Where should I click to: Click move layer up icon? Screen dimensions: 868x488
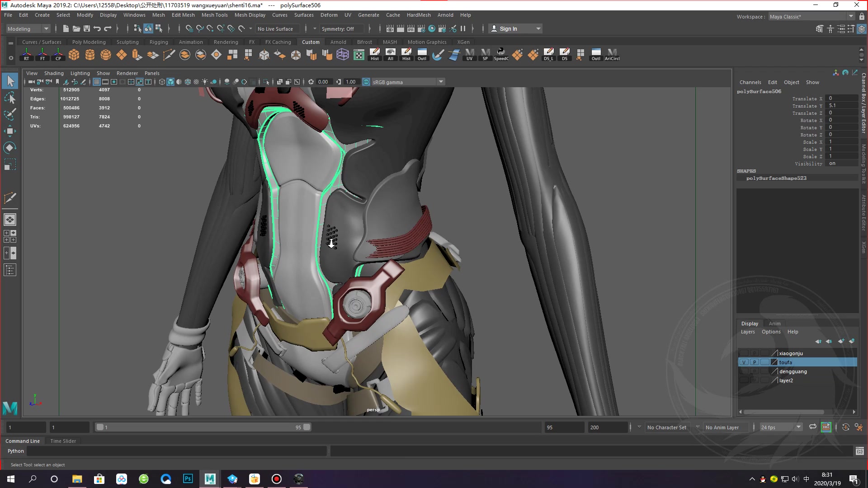click(x=818, y=341)
